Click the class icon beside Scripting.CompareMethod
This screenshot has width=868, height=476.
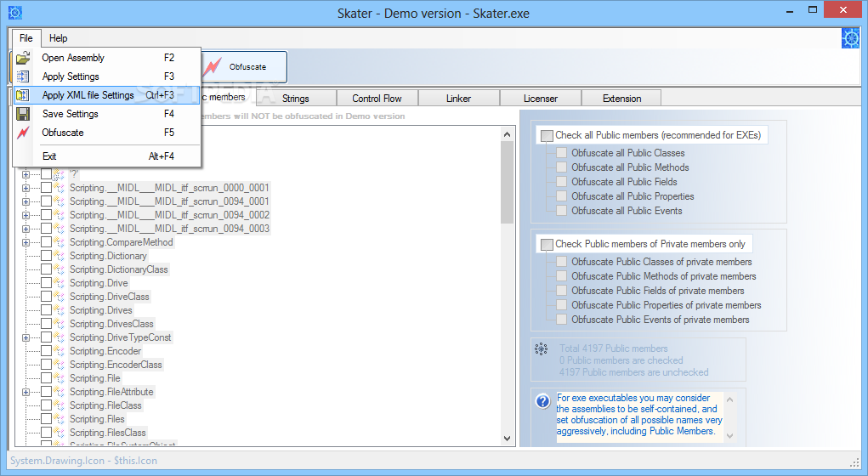[59, 242]
